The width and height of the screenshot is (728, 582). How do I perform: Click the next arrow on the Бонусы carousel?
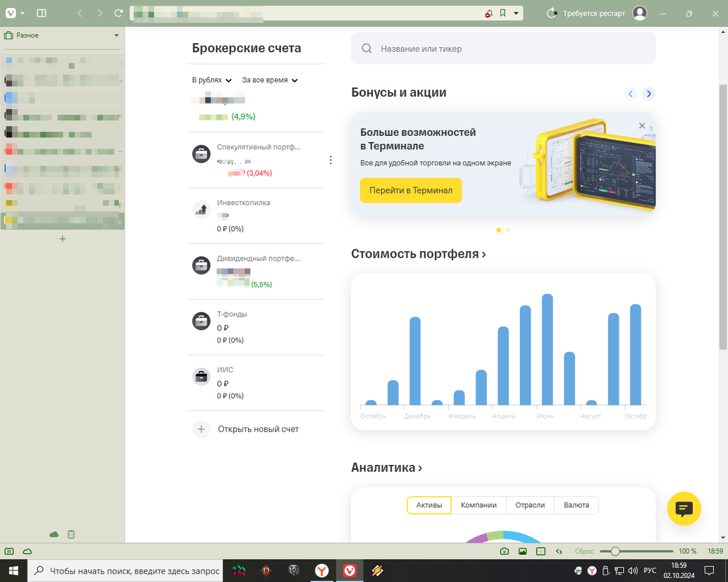(x=649, y=93)
